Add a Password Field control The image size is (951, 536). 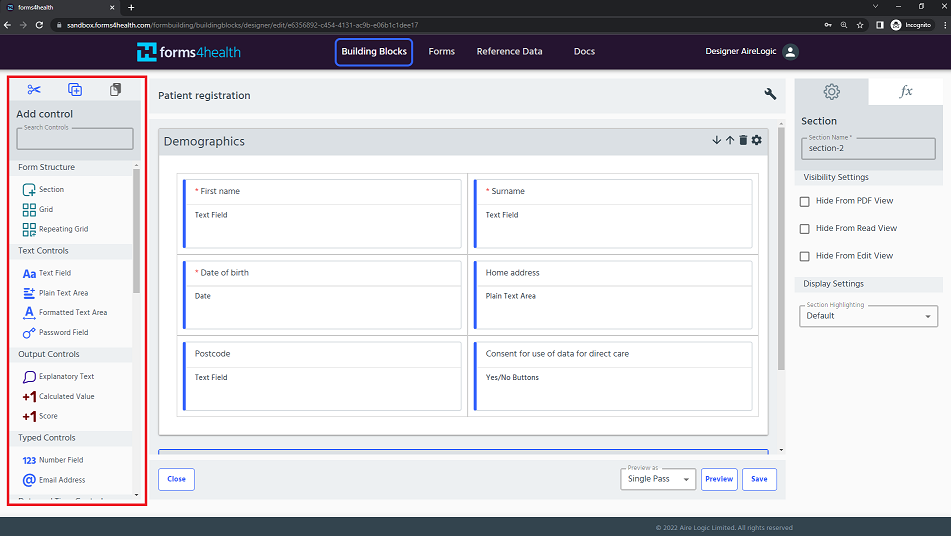[x=55, y=333]
